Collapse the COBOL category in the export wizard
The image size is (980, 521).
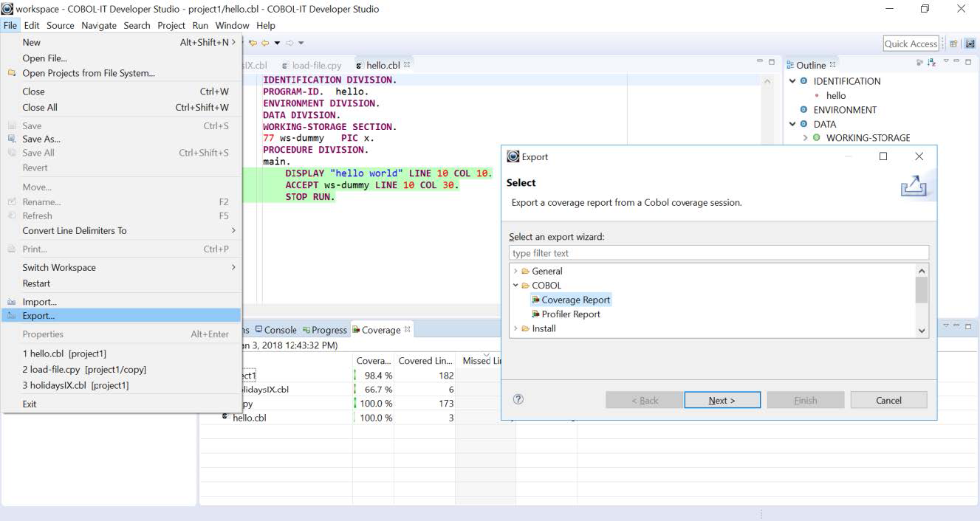[x=515, y=285]
